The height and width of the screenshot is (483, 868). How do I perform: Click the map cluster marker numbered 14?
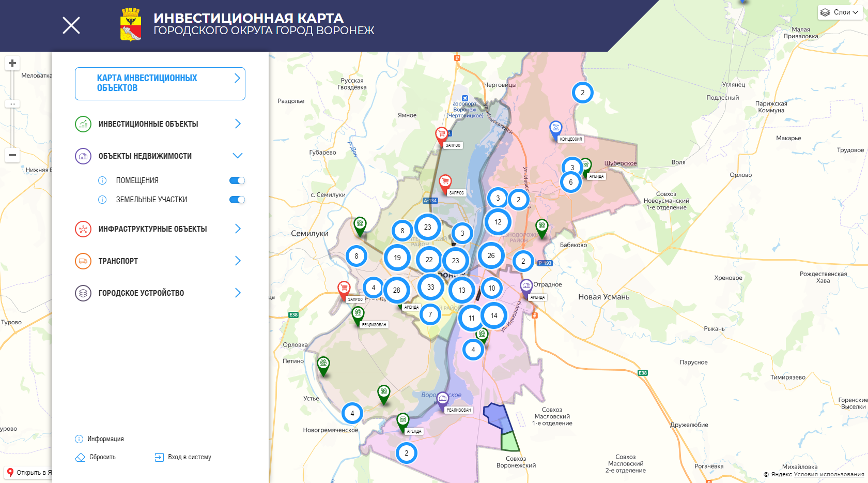pos(494,315)
